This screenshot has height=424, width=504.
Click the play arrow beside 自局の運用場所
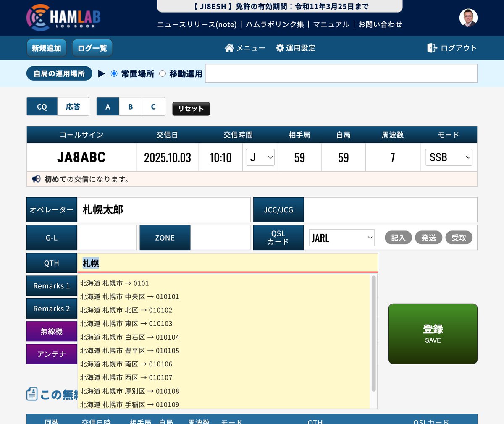(x=101, y=73)
